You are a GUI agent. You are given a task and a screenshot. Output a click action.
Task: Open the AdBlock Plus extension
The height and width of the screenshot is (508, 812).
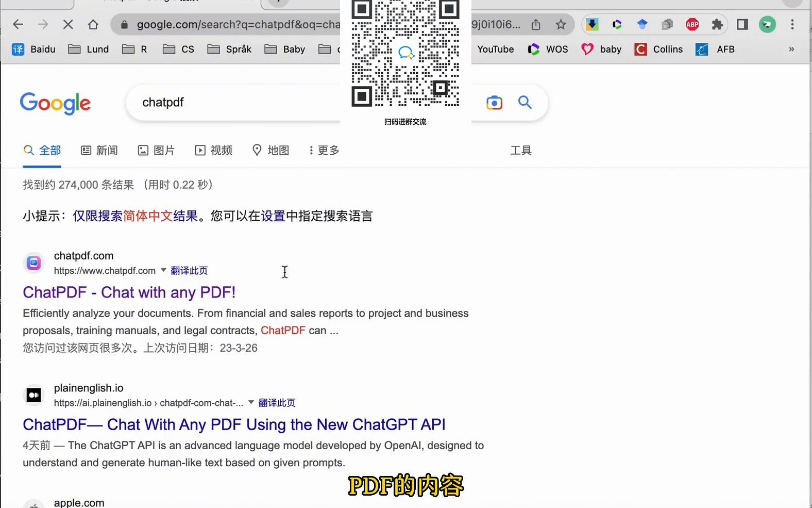(692, 24)
